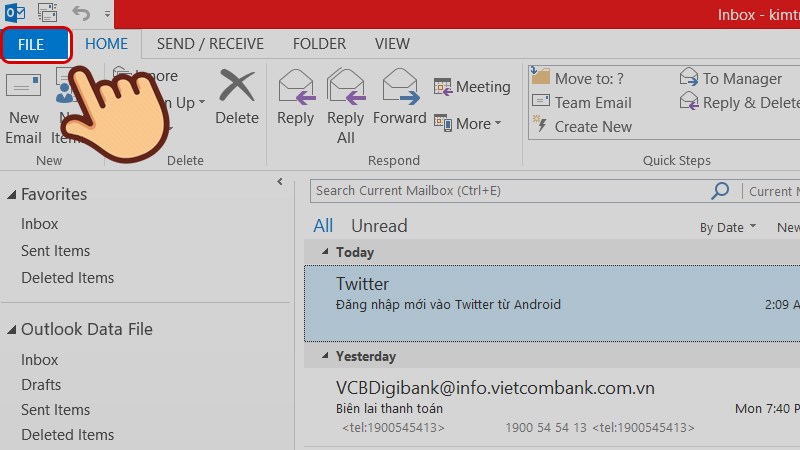800x450 pixels.
Task: Click the Outlook application icon
Action: point(15,13)
